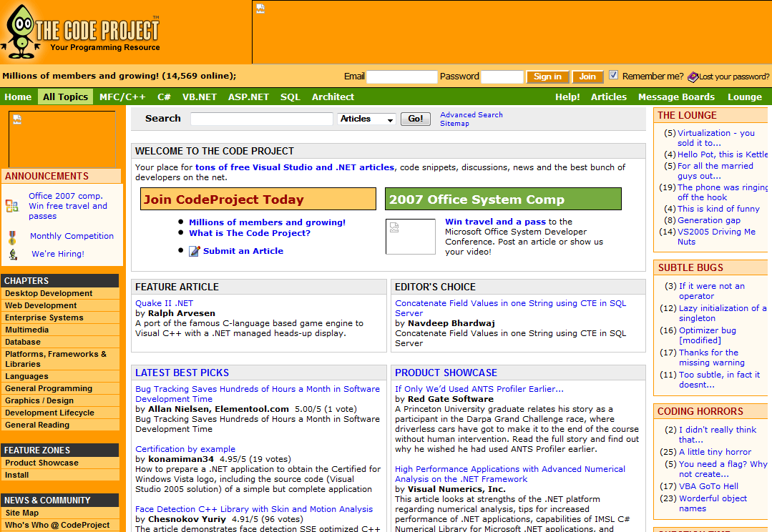Click into the Search text box
772x532 pixels.
262,119
